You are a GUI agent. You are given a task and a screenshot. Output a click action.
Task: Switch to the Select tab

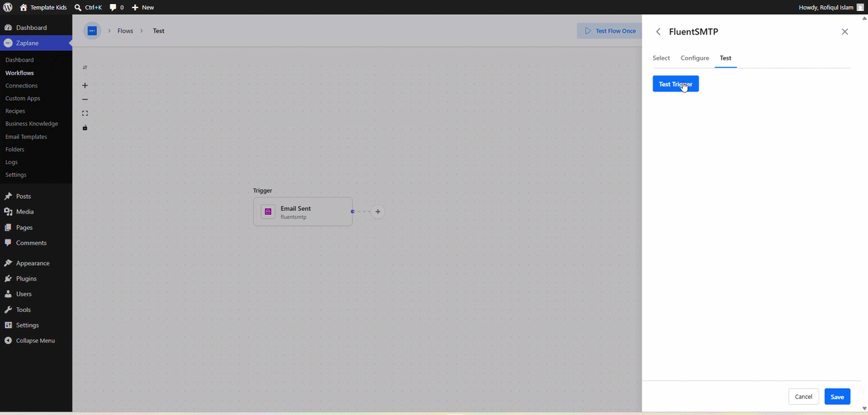tap(661, 58)
